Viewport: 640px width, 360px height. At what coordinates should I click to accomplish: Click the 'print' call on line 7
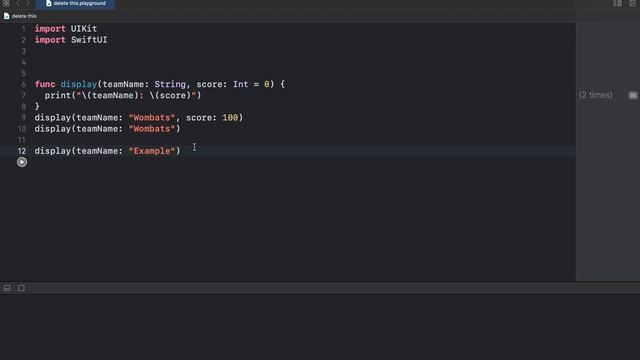58,96
